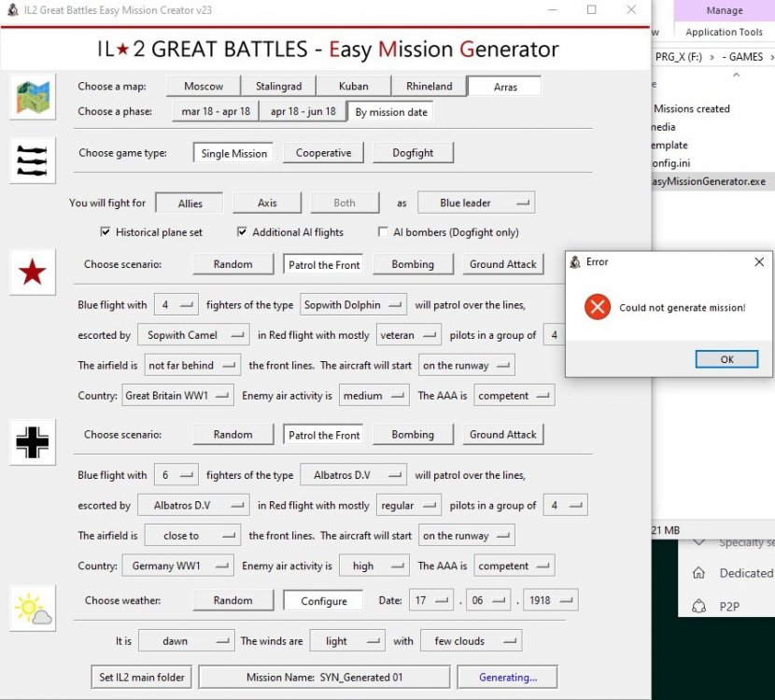
Task: Click the red star Allied scenario icon
Action: pos(34,273)
